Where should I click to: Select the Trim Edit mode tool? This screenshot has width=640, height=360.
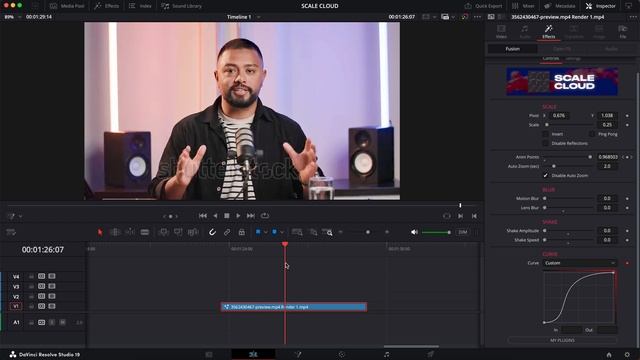(x=115, y=232)
